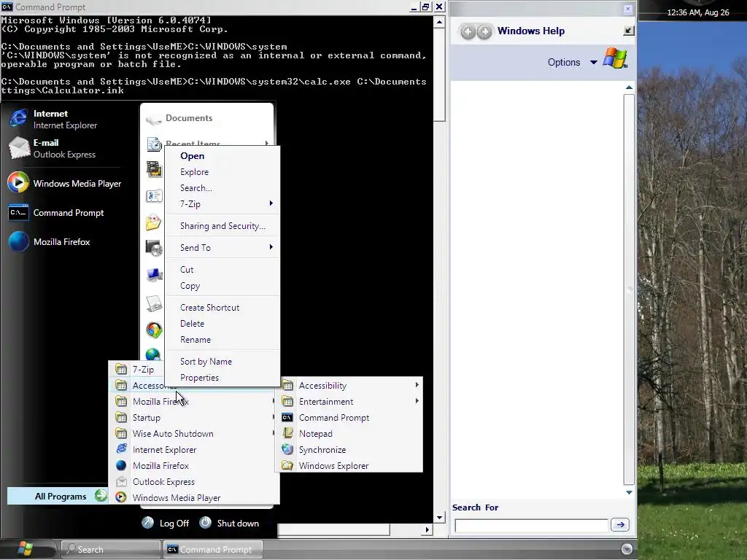Click the Log Off icon button
The height and width of the screenshot is (560, 747).
tap(147, 523)
